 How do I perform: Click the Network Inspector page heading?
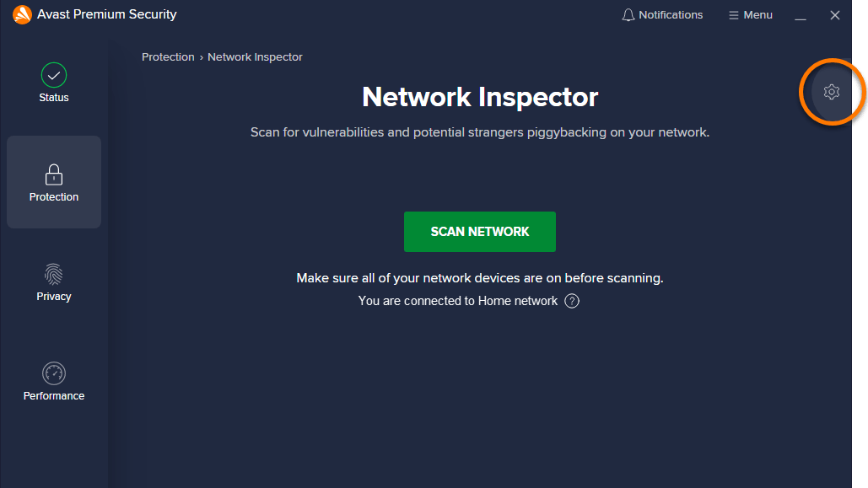(479, 97)
